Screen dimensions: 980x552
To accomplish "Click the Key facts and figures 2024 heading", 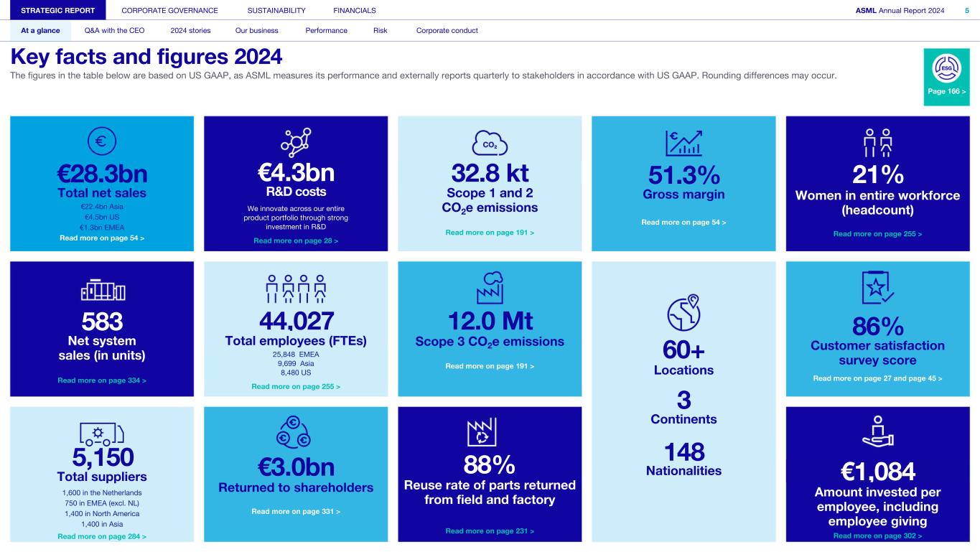I will [x=146, y=56].
